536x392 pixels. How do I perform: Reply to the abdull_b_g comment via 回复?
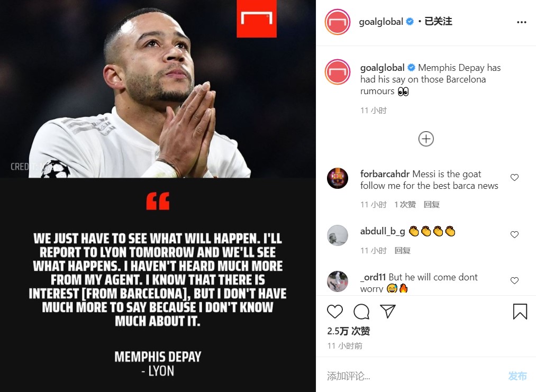(x=402, y=251)
